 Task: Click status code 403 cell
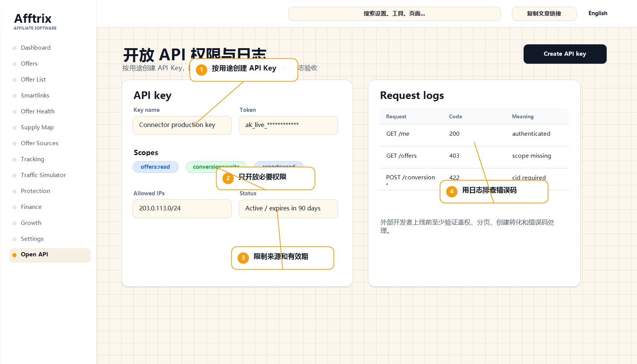454,156
